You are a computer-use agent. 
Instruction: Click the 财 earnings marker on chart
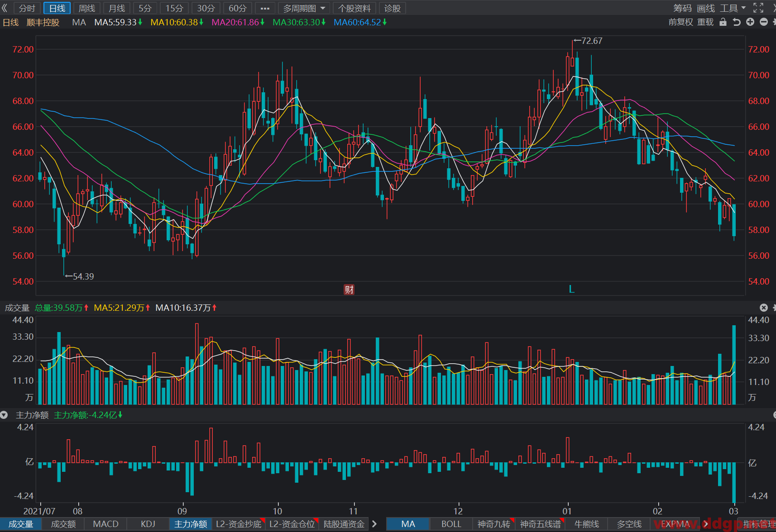click(349, 289)
